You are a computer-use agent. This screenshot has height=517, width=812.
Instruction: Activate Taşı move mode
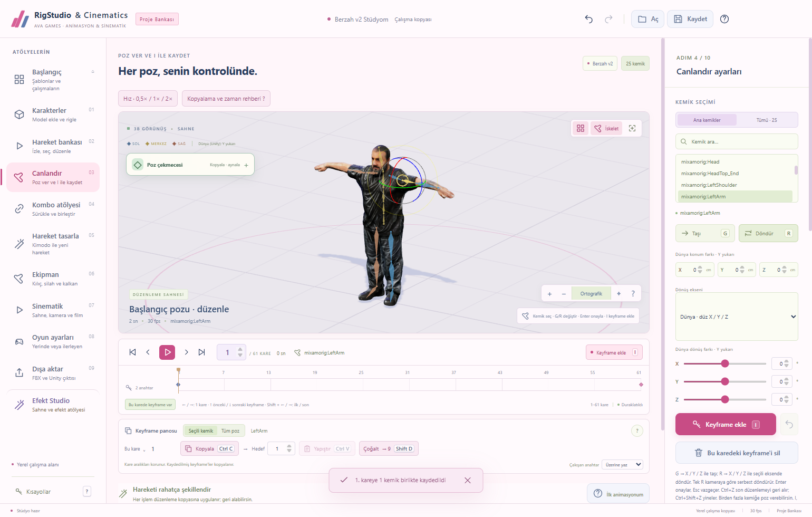[705, 233]
